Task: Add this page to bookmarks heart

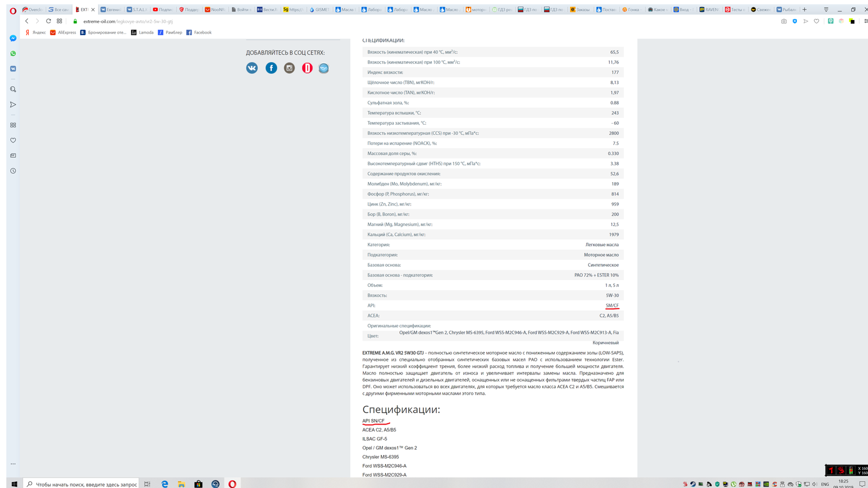Action: click(x=816, y=21)
